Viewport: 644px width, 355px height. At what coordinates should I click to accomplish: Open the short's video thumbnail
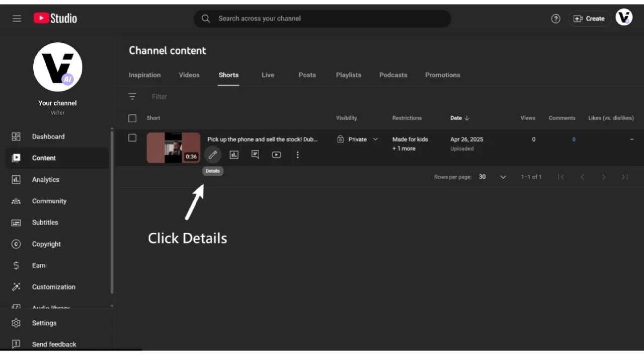pyautogui.click(x=173, y=148)
